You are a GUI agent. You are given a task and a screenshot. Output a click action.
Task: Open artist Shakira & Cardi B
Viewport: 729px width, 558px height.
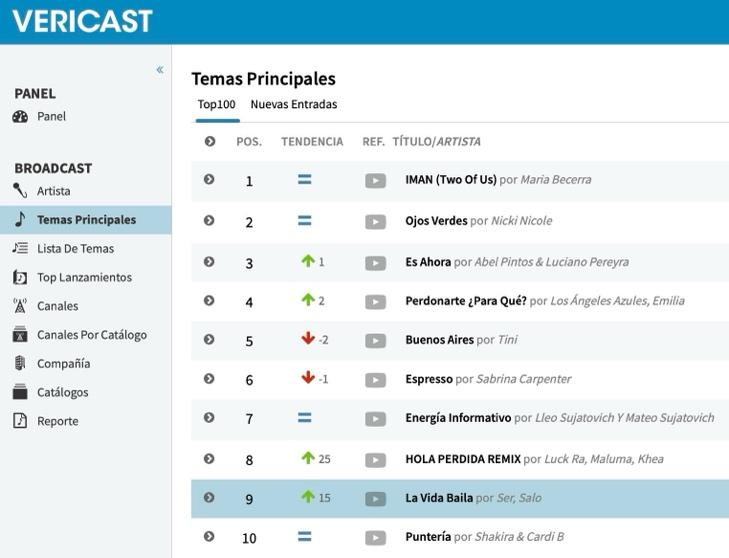(519, 537)
